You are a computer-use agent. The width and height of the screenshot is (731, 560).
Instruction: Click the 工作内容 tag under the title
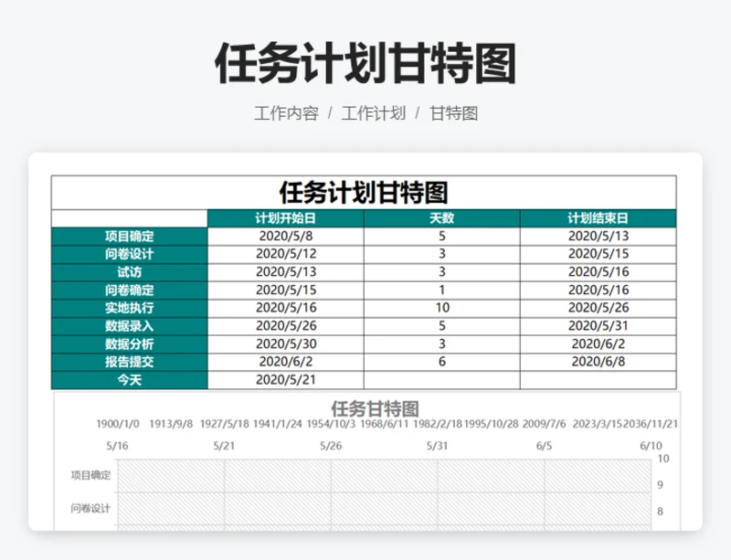286,113
